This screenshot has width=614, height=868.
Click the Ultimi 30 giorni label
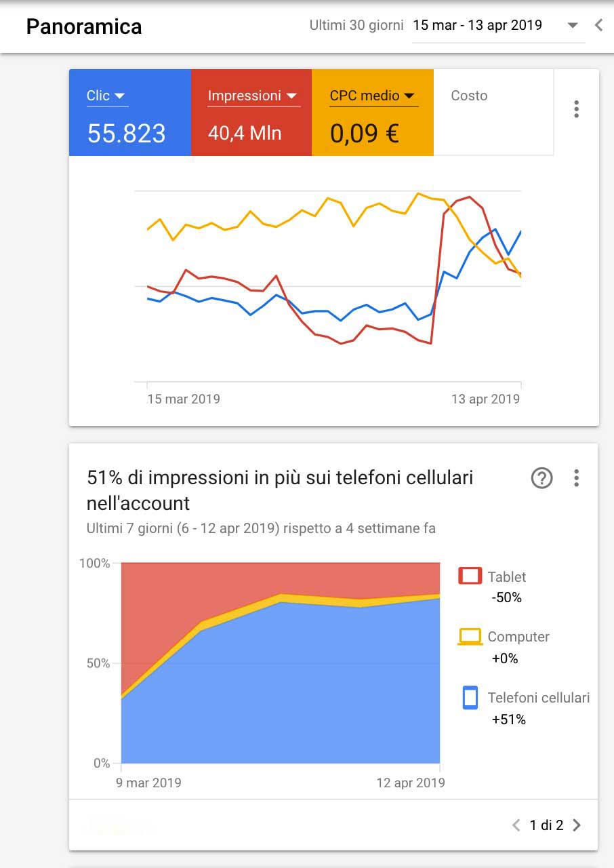[x=356, y=26]
